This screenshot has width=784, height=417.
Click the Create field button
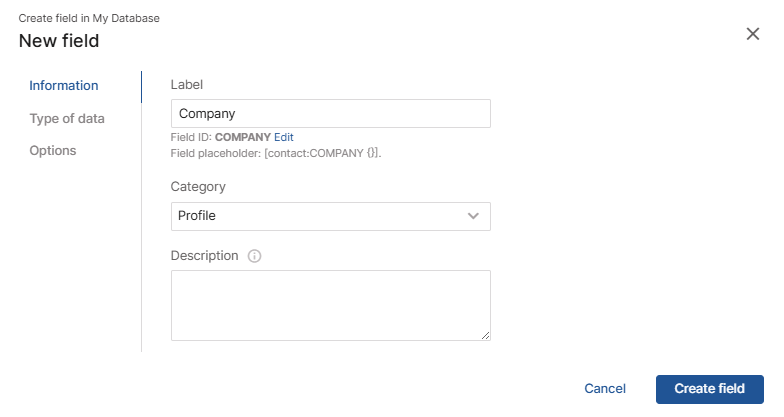pyautogui.click(x=709, y=389)
